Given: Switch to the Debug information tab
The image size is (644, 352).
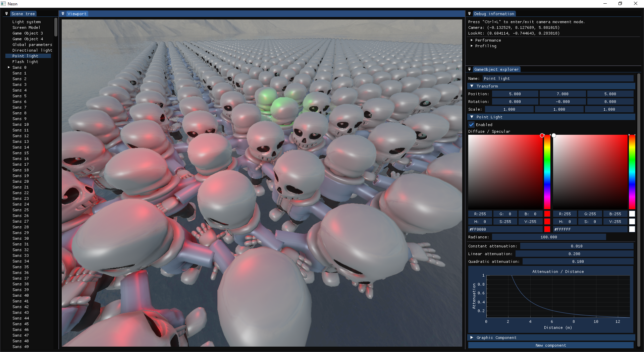Looking at the screenshot, I should point(494,14).
